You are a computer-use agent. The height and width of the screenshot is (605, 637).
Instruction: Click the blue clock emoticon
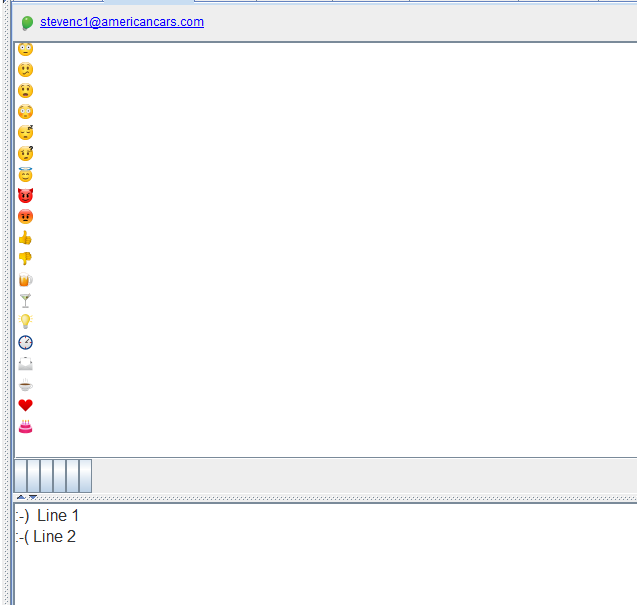point(26,342)
